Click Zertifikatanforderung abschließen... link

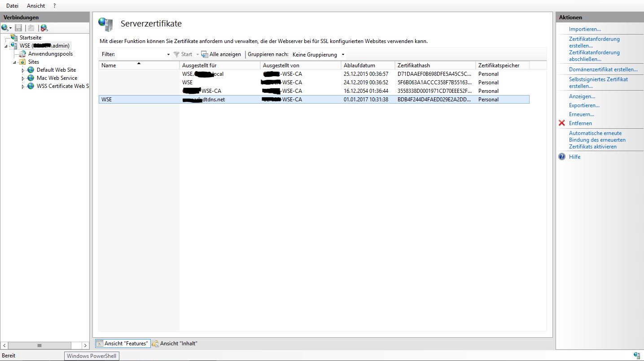coord(594,56)
